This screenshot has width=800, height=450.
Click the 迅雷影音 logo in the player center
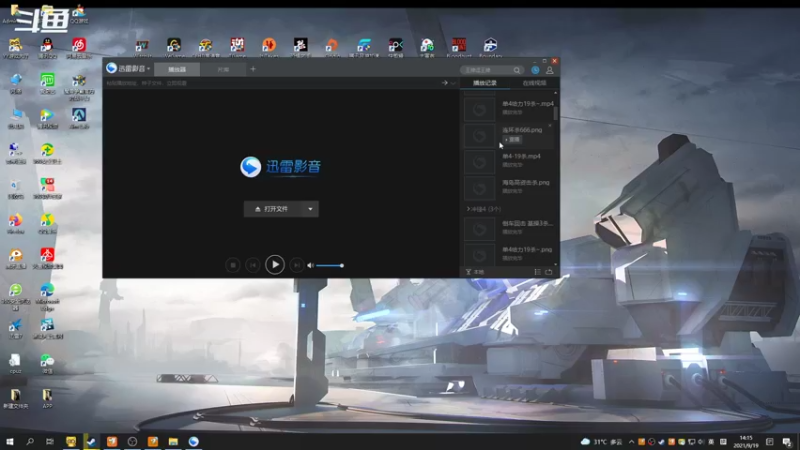[x=281, y=167]
